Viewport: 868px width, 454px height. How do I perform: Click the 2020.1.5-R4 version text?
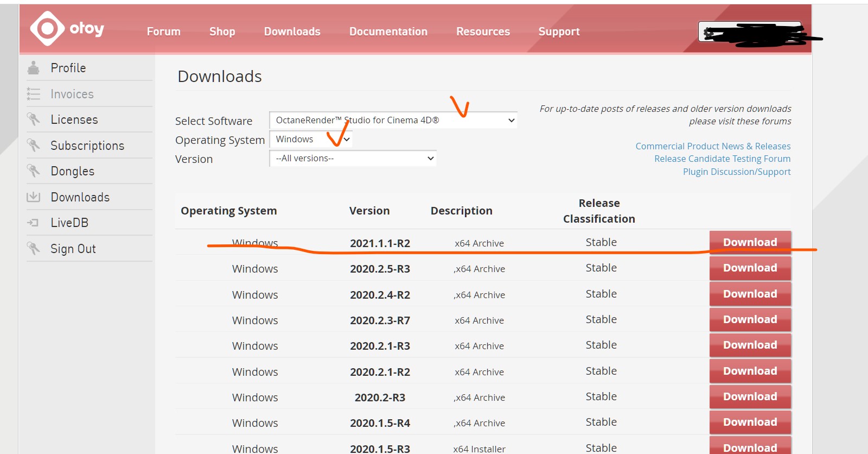tap(380, 423)
